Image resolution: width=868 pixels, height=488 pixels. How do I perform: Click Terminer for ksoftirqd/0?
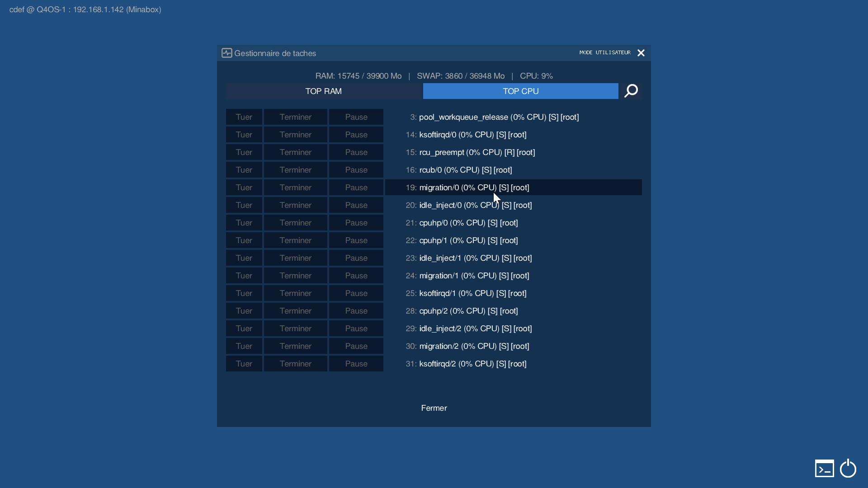tap(296, 135)
